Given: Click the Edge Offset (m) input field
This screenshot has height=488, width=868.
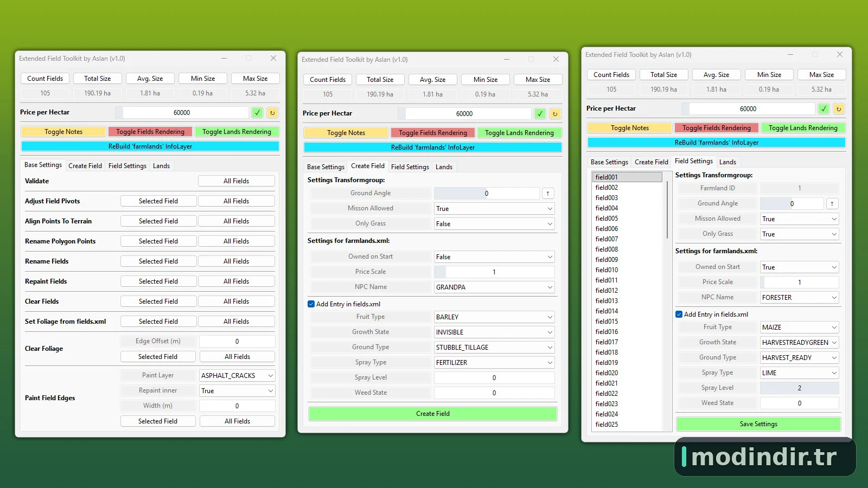Looking at the screenshot, I should (237, 342).
